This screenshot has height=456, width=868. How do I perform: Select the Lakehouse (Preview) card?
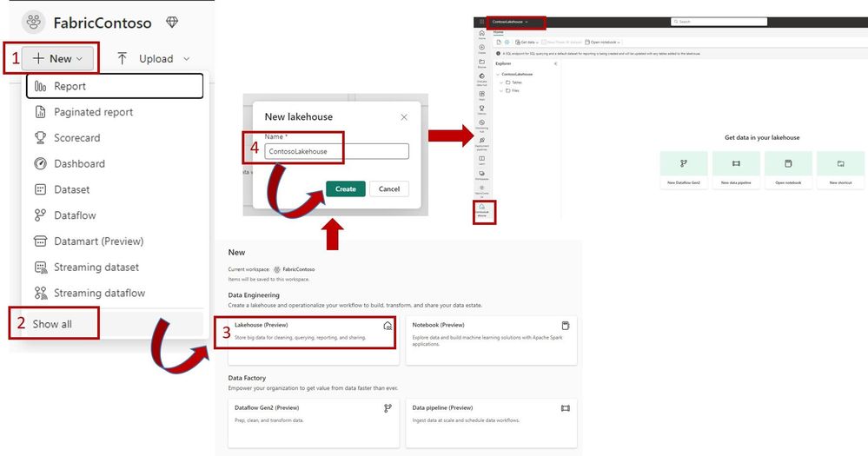[314, 340]
